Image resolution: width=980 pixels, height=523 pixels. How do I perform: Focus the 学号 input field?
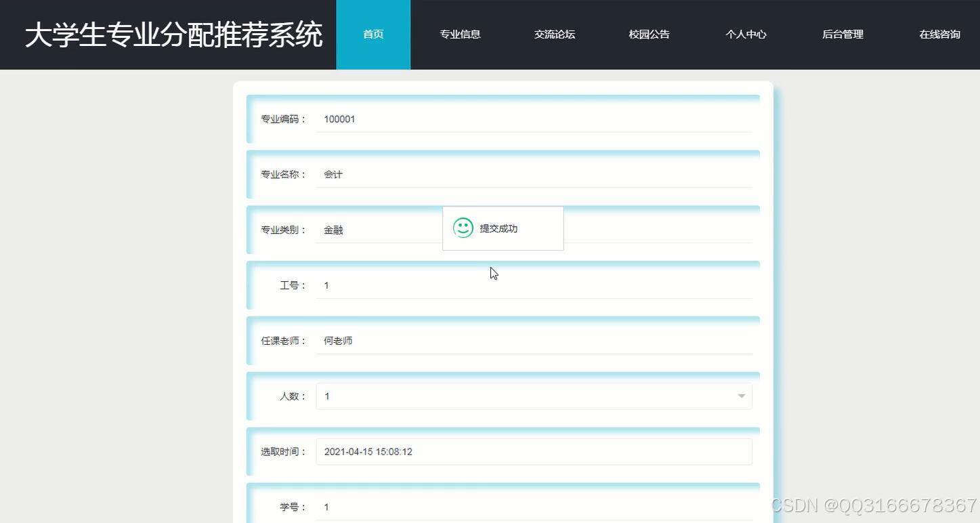534,507
